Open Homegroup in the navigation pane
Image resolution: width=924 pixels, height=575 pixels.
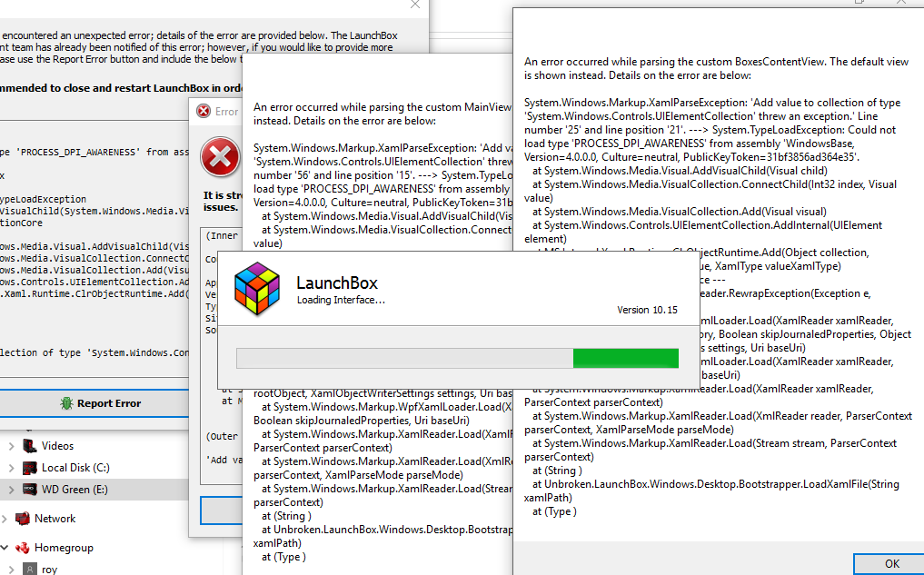coord(64,548)
